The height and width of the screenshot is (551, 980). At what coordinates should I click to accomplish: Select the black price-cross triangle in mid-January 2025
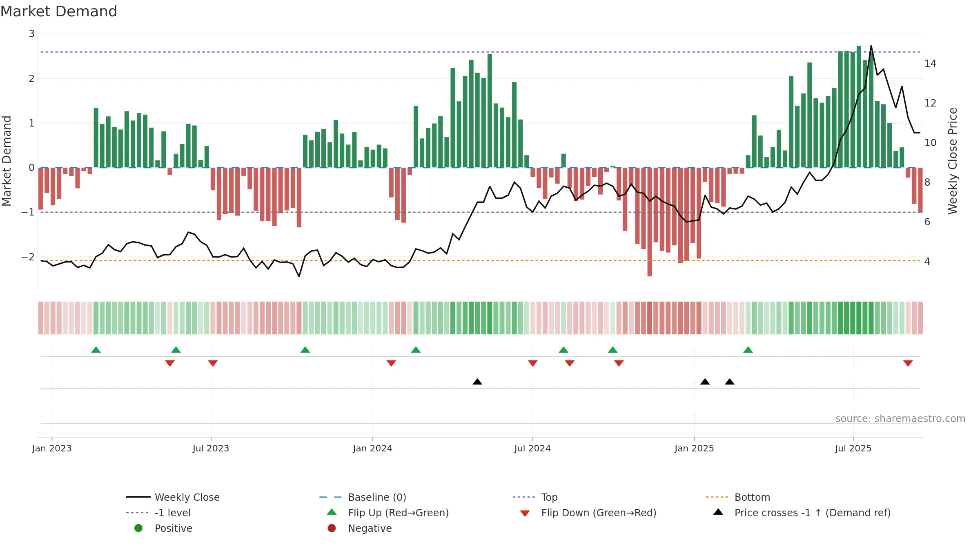(705, 382)
